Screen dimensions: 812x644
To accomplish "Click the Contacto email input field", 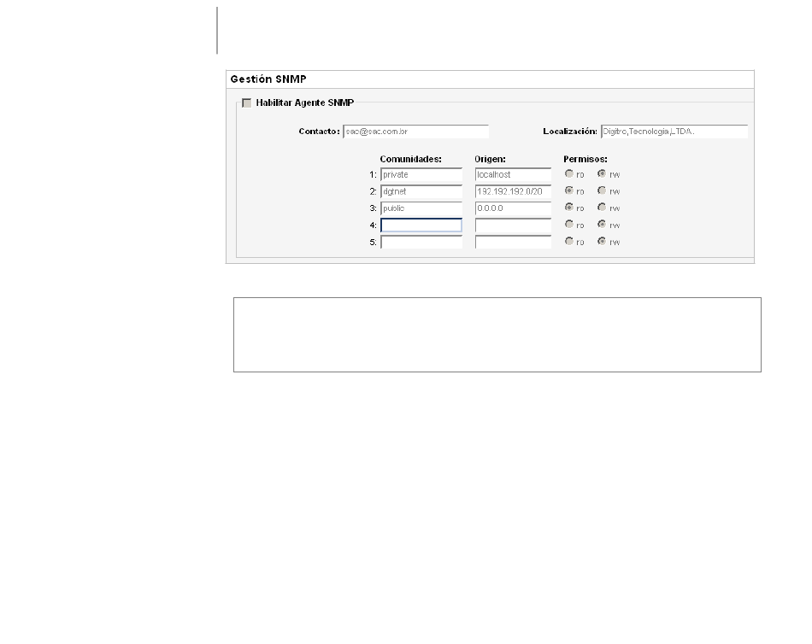I will tap(415, 132).
